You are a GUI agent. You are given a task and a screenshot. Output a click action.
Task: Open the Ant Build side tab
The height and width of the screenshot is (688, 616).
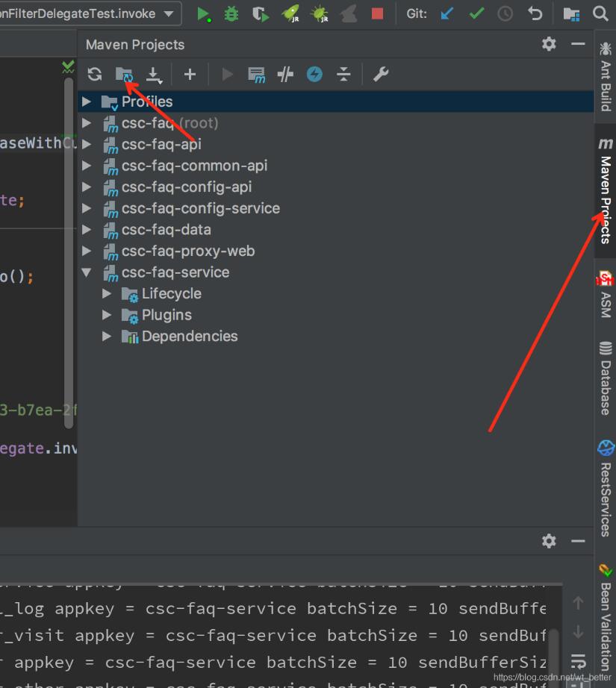pyautogui.click(x=606, y=76)
